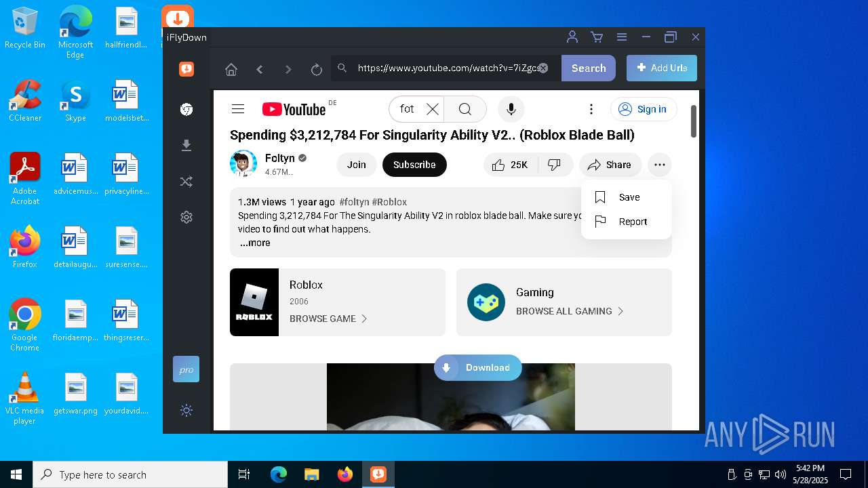Image resolution: width=868 pixels, height=488 pixels.
Task: Select Report from the popup menu
Action: (x=627, y=222)
